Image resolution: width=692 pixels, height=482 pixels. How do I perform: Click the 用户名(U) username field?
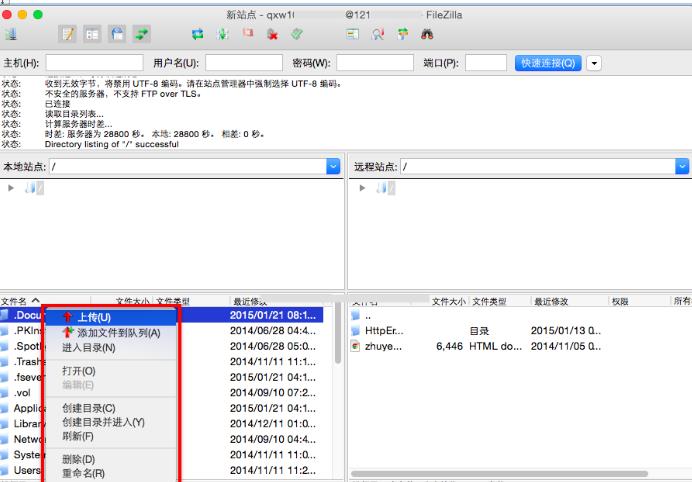244,63
